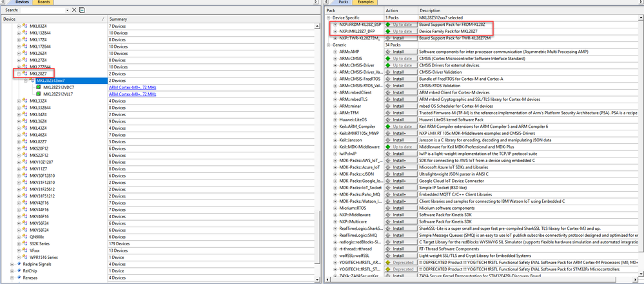
Task: Collapse the MKL28Z7 device family
Action: point(19,74)
